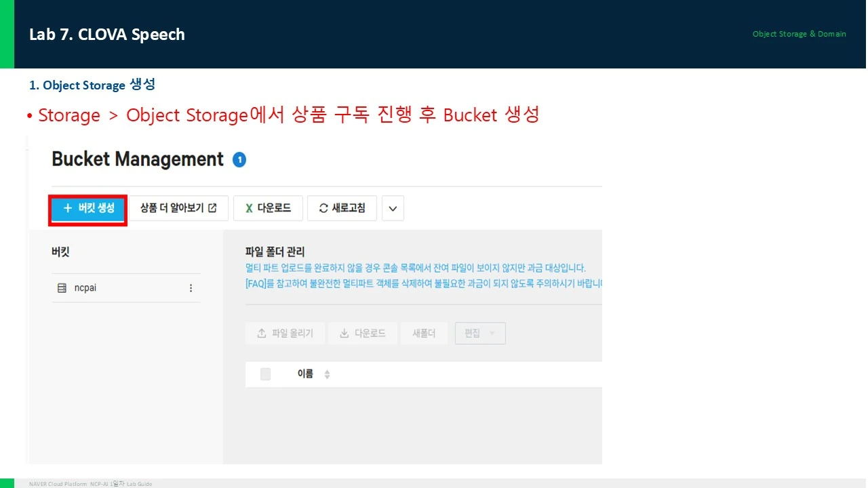Click the 파일 올리기 upload button
Image resolution: width=868 pixels, height=488 pixels.
point(285,333)
